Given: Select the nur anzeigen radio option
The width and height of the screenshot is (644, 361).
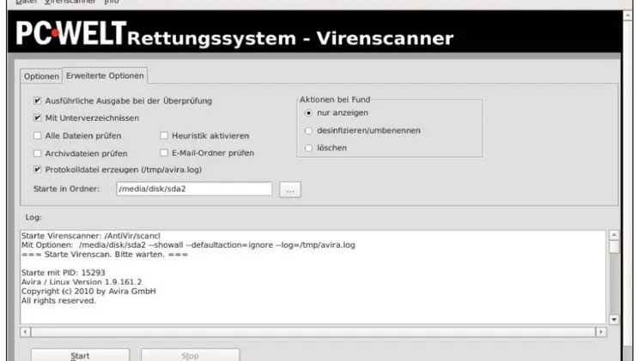Looking at the screenshot, I should (308, 113).
